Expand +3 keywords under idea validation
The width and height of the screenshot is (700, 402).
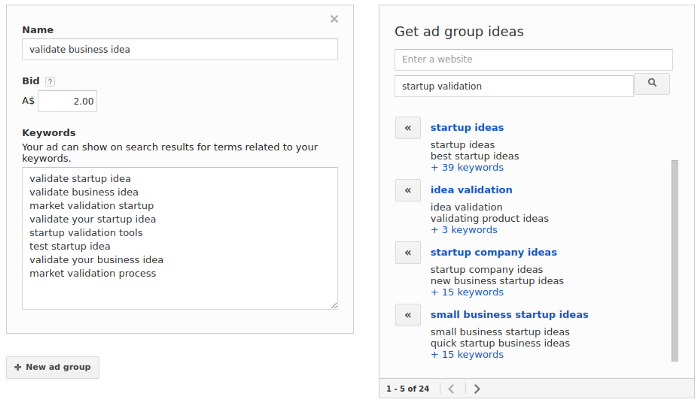(464, 230)
